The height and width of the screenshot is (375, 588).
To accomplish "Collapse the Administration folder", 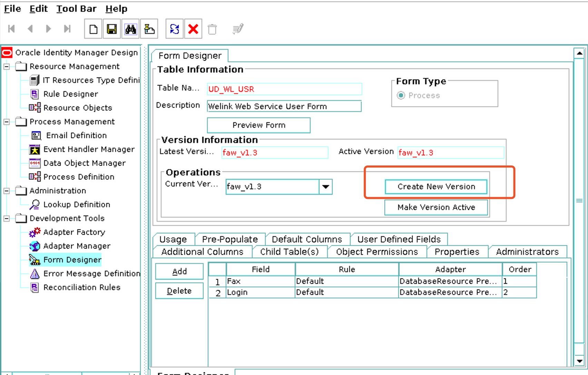I will click(7, 191).
